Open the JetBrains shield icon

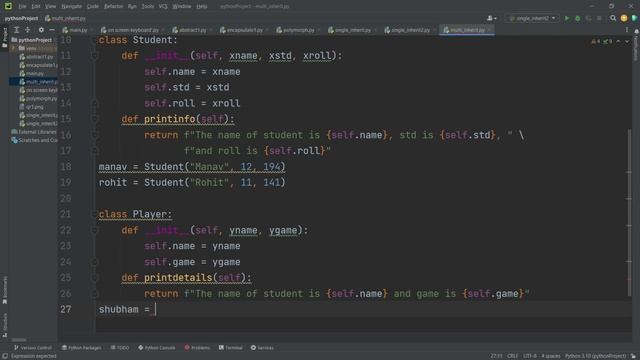tap(634, 18)
